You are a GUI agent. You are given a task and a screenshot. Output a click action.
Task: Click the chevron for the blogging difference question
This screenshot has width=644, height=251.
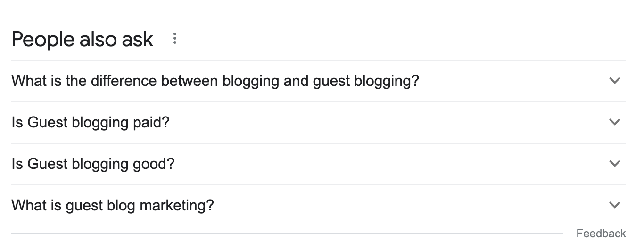614,81
